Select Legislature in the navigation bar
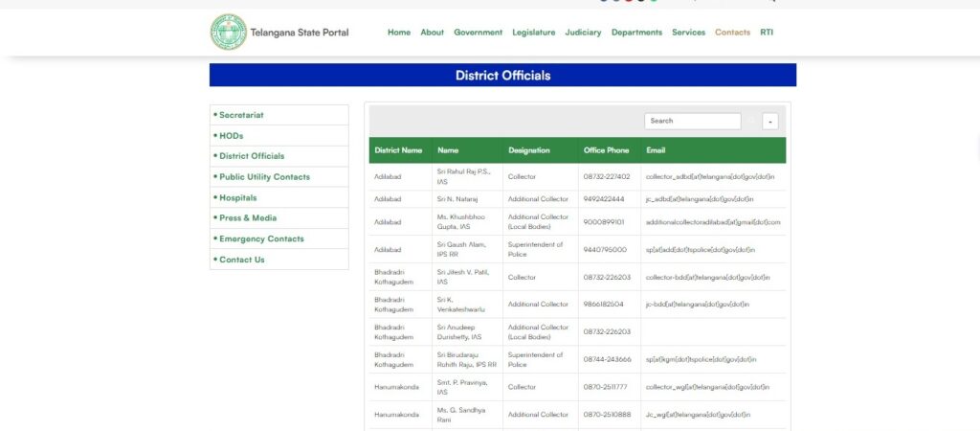 click(x=533, y=33)
